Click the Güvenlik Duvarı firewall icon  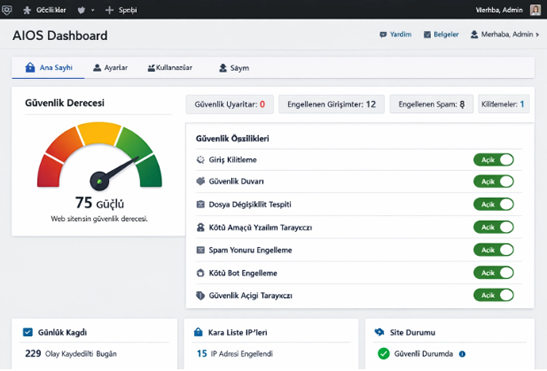[x=200, y=181]
